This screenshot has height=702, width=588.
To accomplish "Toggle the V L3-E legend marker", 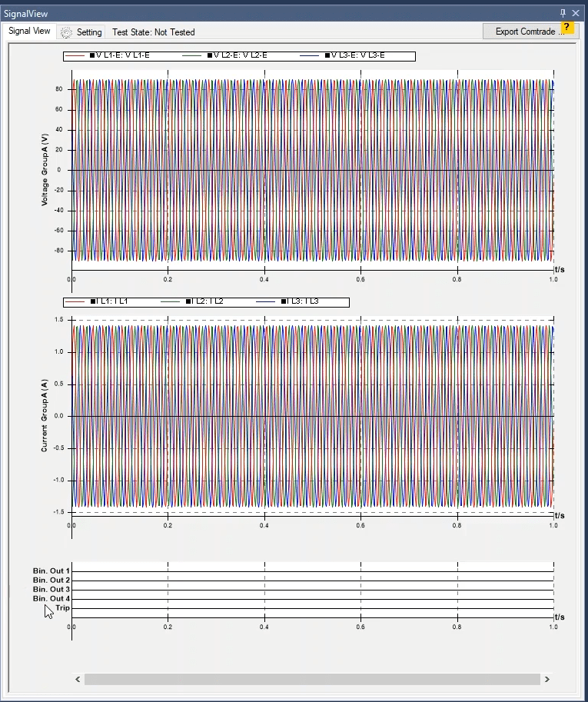I will tap(327, 55).
